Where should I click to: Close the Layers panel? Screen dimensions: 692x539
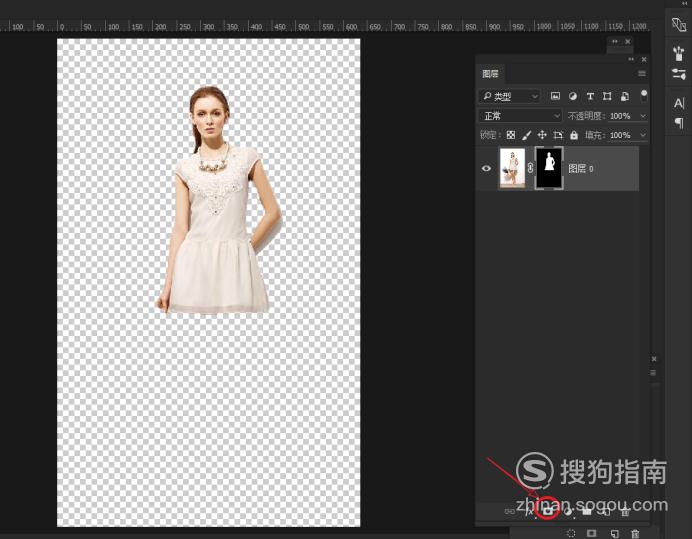point(644,59)
